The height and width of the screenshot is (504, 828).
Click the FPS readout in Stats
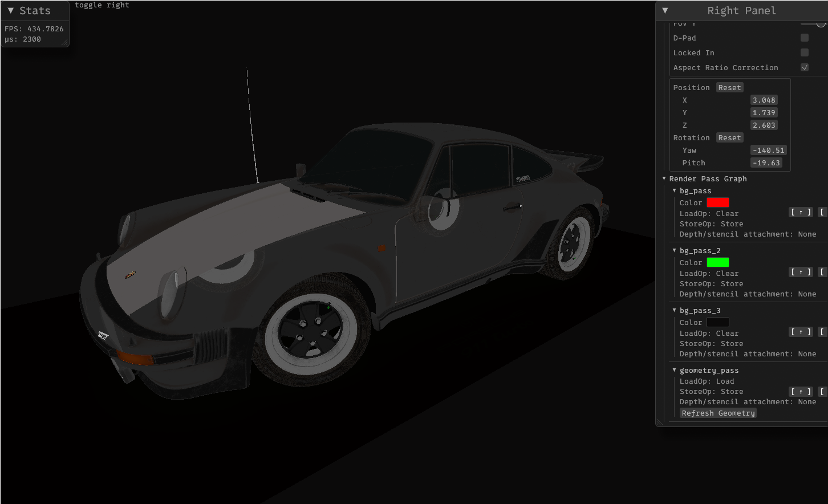click(x=34, y=29)
